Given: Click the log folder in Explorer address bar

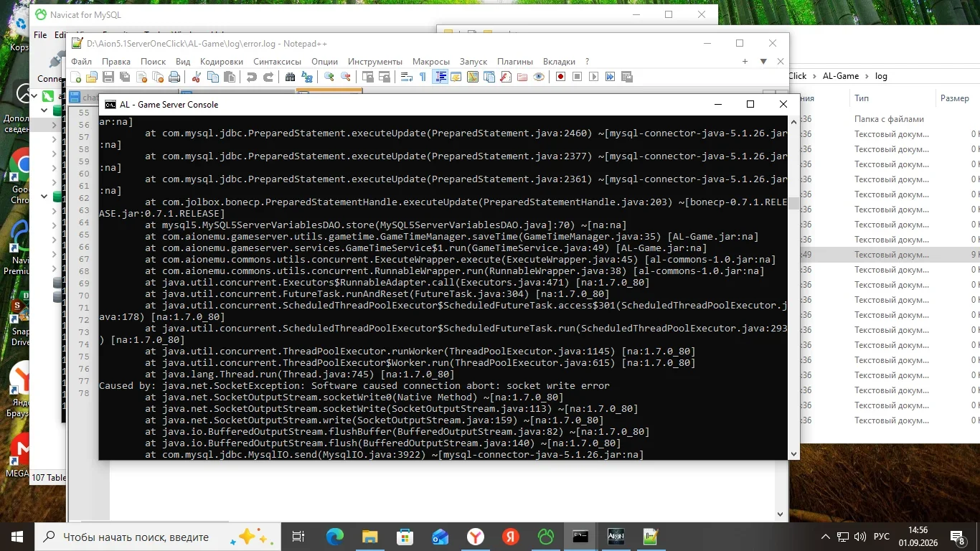Looking at the screenshot, I should pos(881,76).
